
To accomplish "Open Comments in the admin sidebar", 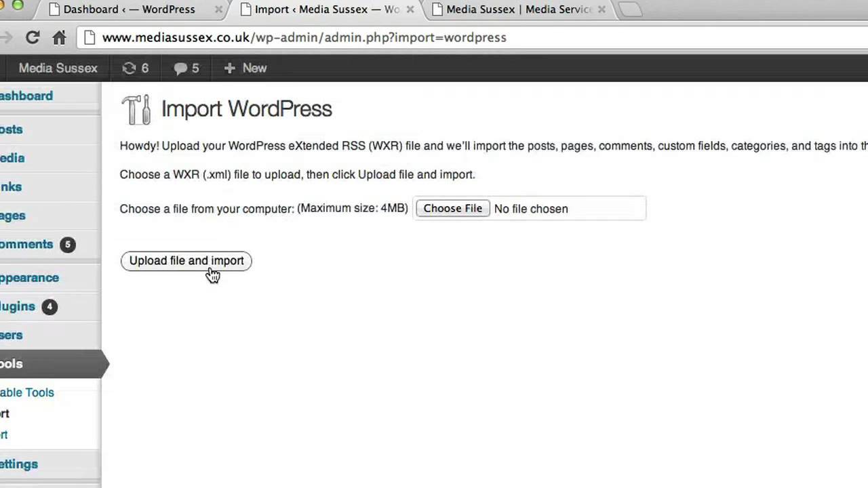I will (26, 244).
